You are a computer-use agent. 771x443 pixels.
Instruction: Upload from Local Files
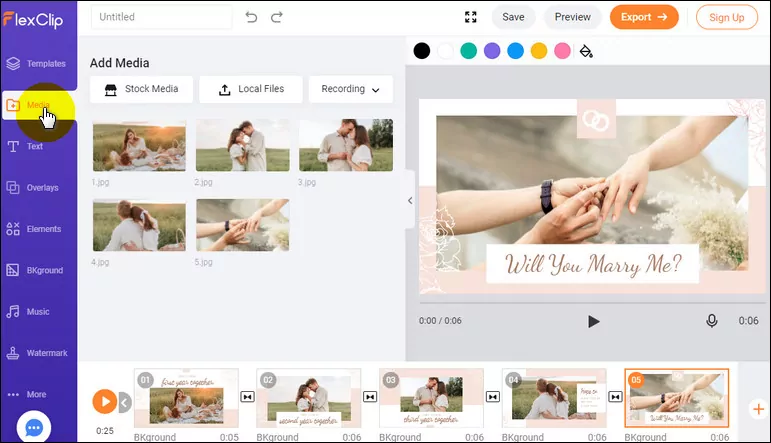click(251, 89)
